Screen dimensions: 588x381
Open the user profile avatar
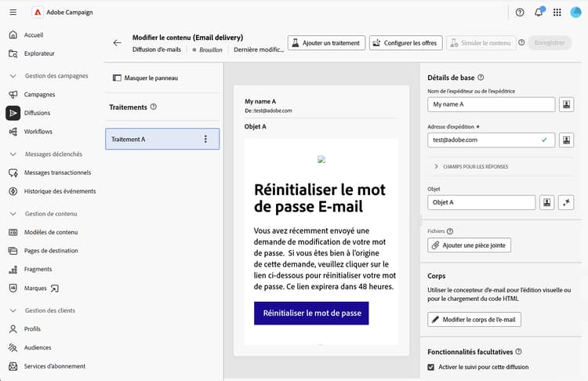coord(575,13)
